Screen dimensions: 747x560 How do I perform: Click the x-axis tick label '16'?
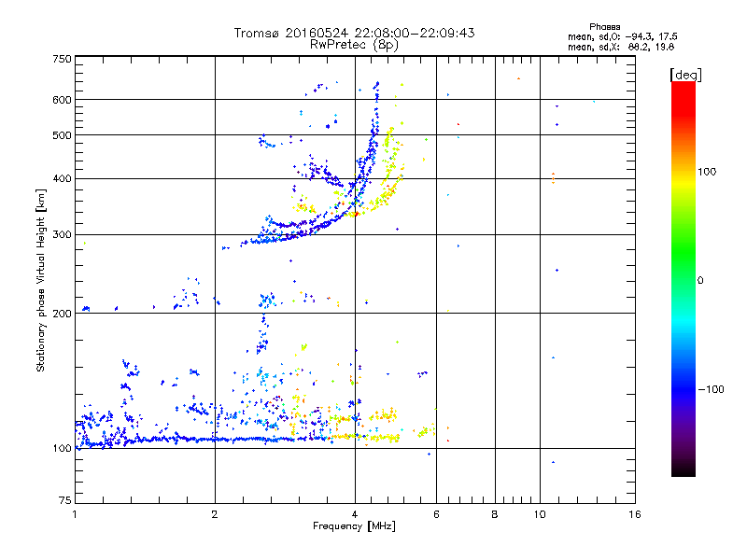click(x=635, y=514)
